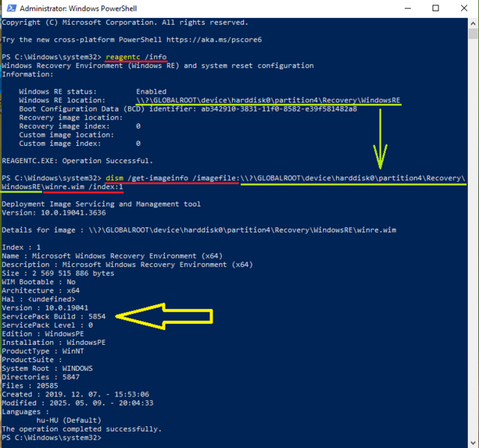Screen dimensions: 479x448
Task: Click the 'Enabled' Windows RE status value
Action: [x=151, y=91]
